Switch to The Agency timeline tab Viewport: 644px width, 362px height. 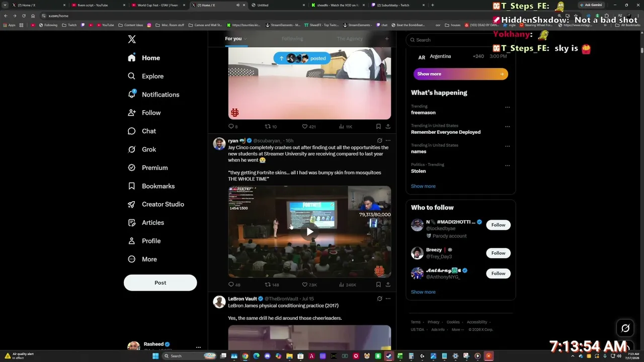coord(350,39)
